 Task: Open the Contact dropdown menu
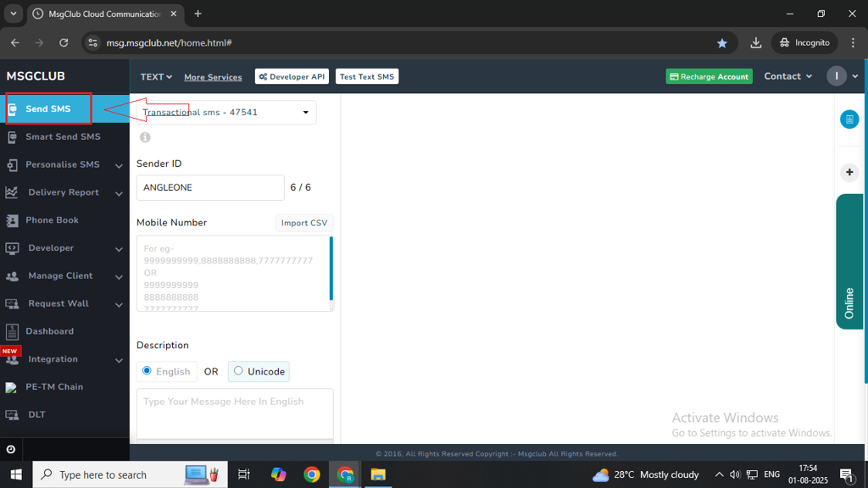pos(787,76)
